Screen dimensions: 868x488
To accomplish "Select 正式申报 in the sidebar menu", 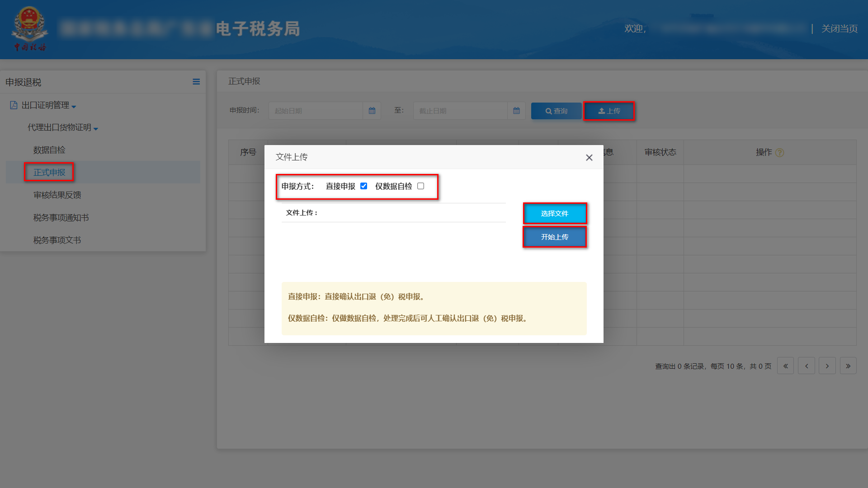I will (49, 172).
